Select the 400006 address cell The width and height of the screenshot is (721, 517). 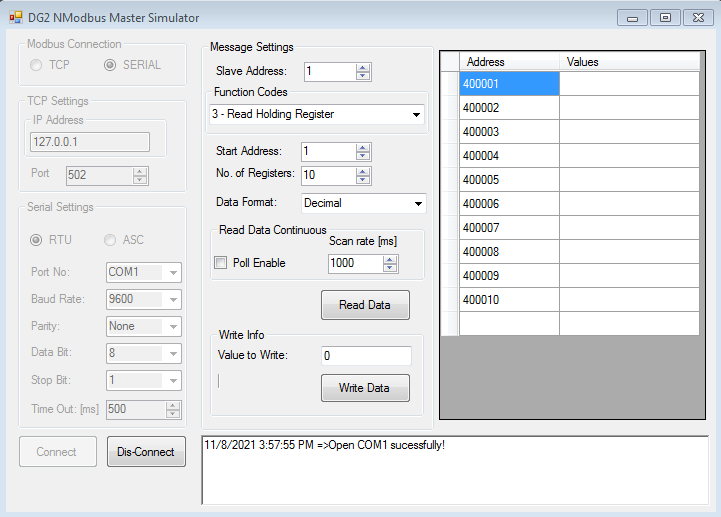[509, 204]
